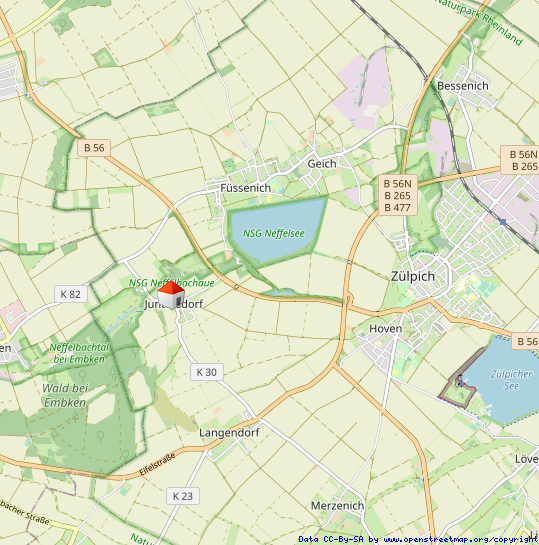Select the Hoven village label

pyautogui.click(x=385, y=328)
